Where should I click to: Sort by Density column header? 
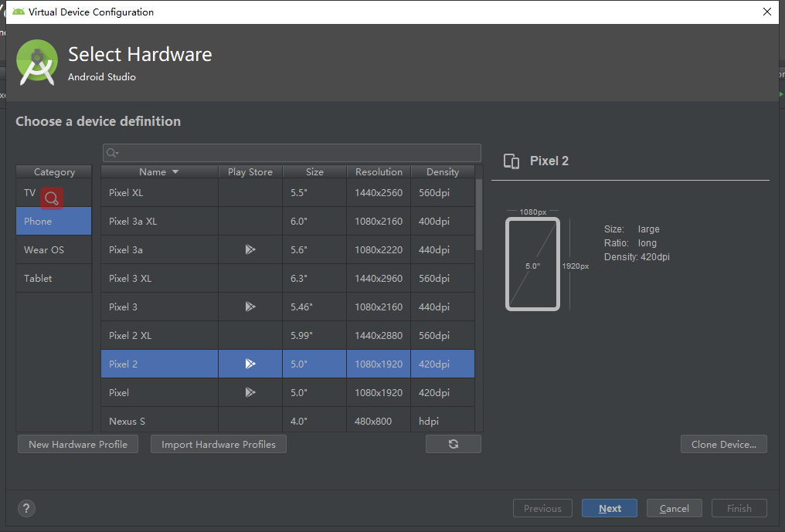pos(443,172)
